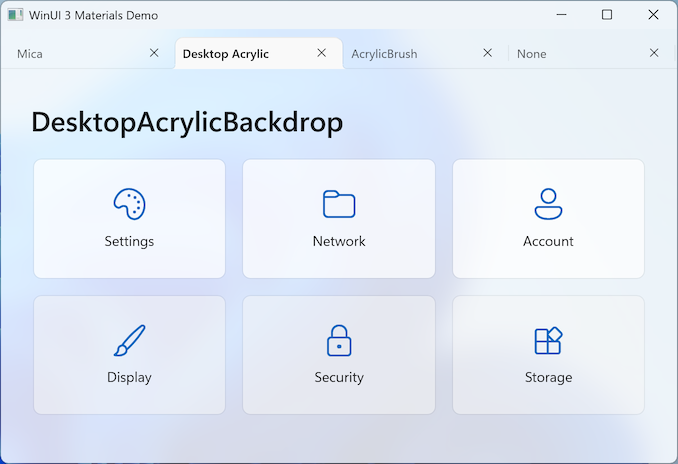Maximize the WinUI 3 Materials Demo window

coord(607,15)
